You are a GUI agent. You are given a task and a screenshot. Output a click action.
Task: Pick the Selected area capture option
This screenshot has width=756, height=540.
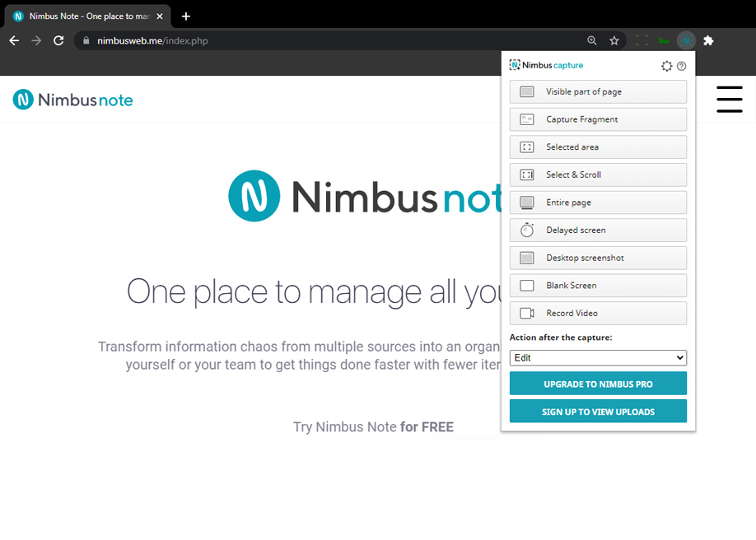(x=598, y=147)
